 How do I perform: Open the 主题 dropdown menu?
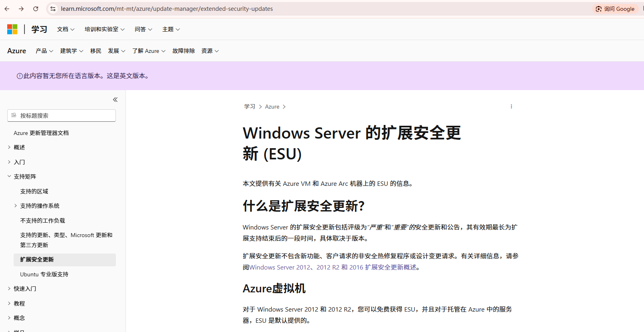pos(171,29)
